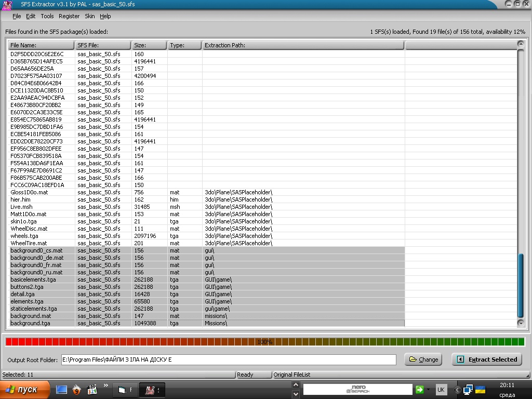Expand the quick launch chevron on the taskbar

[106, 385]
